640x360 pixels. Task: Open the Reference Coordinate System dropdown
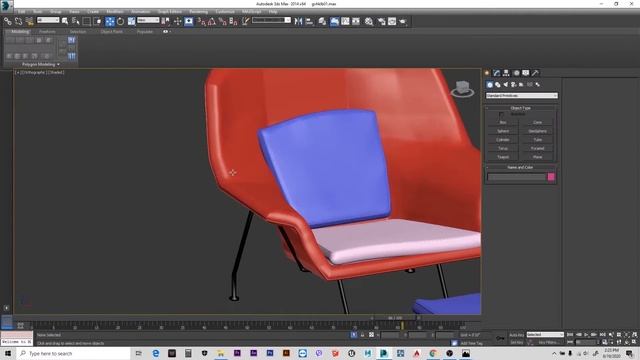coord(148,20)
